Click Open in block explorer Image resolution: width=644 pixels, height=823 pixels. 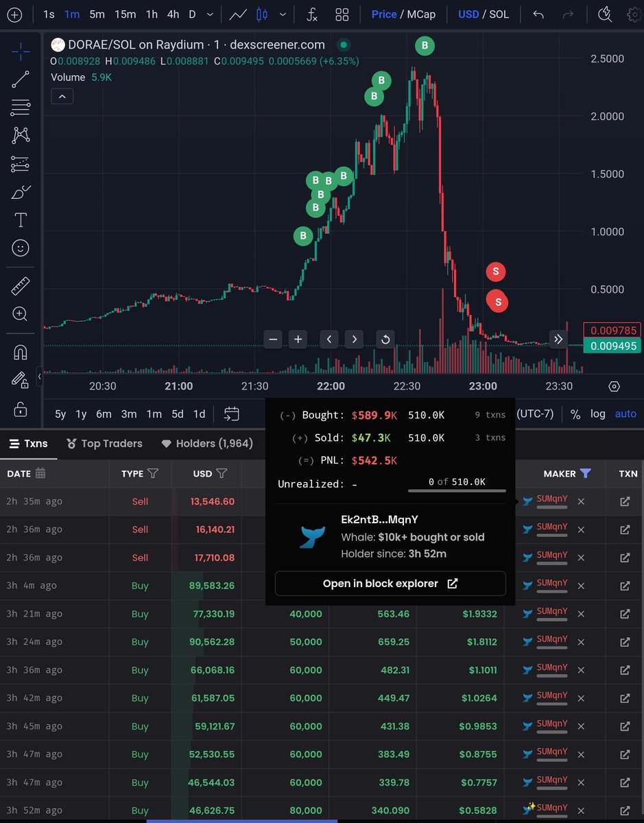(390, 584)
